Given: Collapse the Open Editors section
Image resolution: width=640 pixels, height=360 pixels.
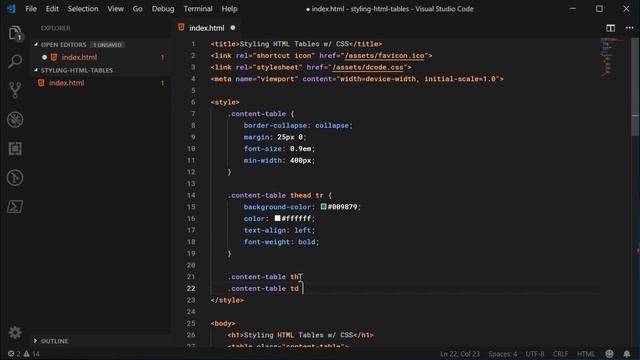Looking at the screenshot, I should click(63, 44).
